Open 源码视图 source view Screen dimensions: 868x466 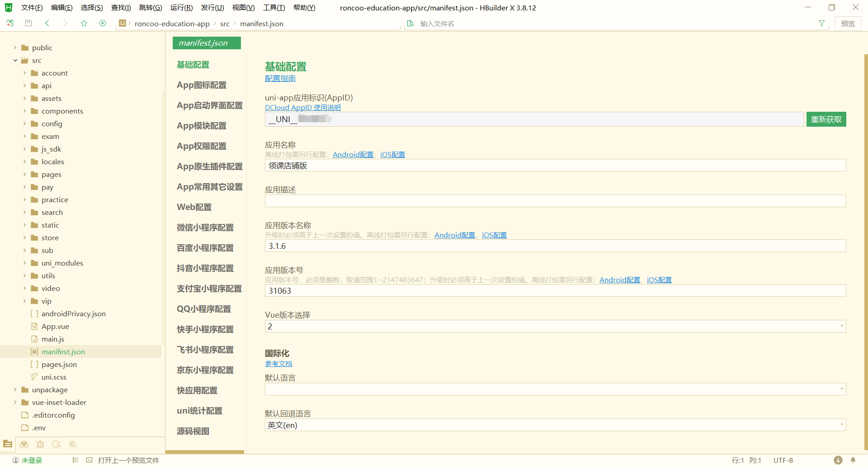(193, 431)
